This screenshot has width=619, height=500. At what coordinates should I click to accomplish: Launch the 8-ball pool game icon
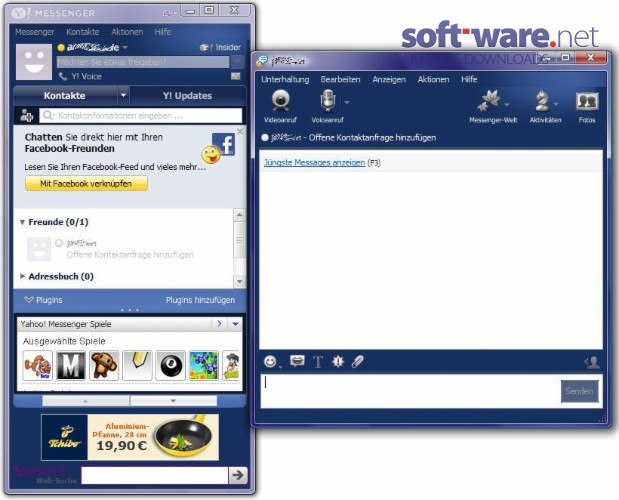(x=171, y=365)
